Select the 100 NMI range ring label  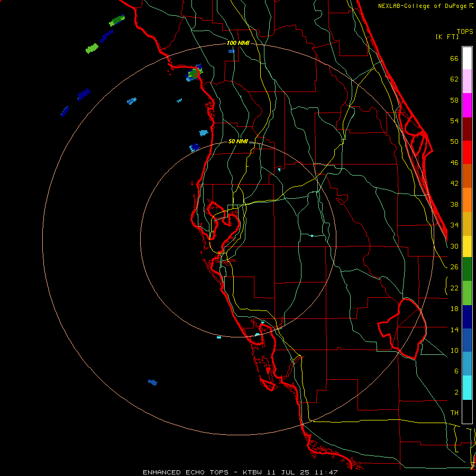(x=238, y=43)
